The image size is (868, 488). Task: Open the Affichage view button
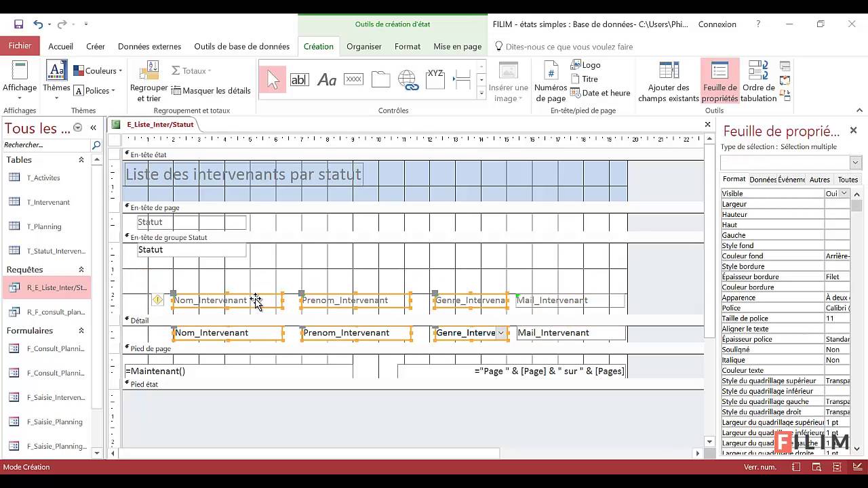click(x=20, y=81)
